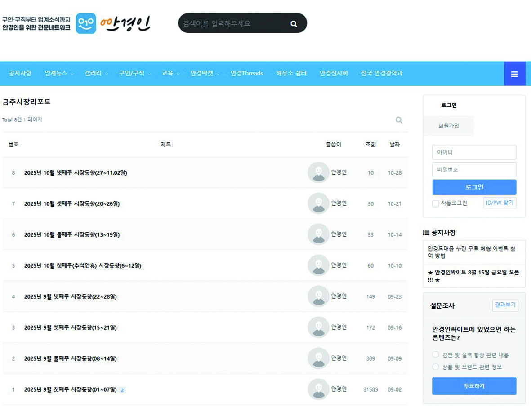Click the comment count badge on post 1
This screenshot has height=420, width=531.
(122, 390)
